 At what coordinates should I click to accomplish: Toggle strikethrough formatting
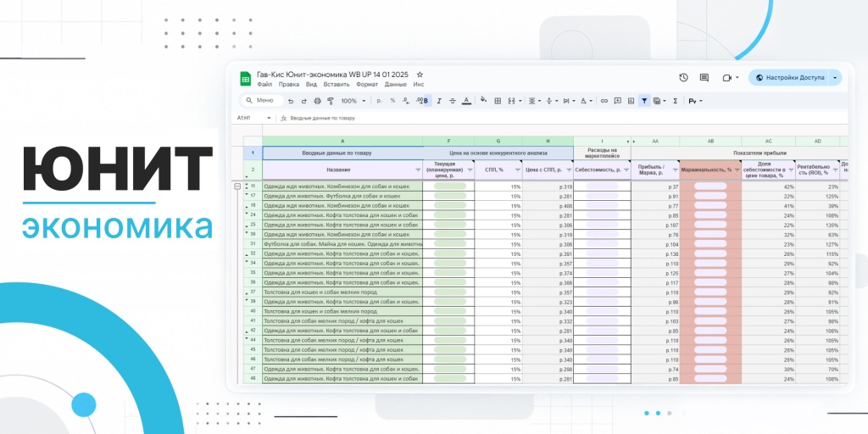(x=453, y=101)
